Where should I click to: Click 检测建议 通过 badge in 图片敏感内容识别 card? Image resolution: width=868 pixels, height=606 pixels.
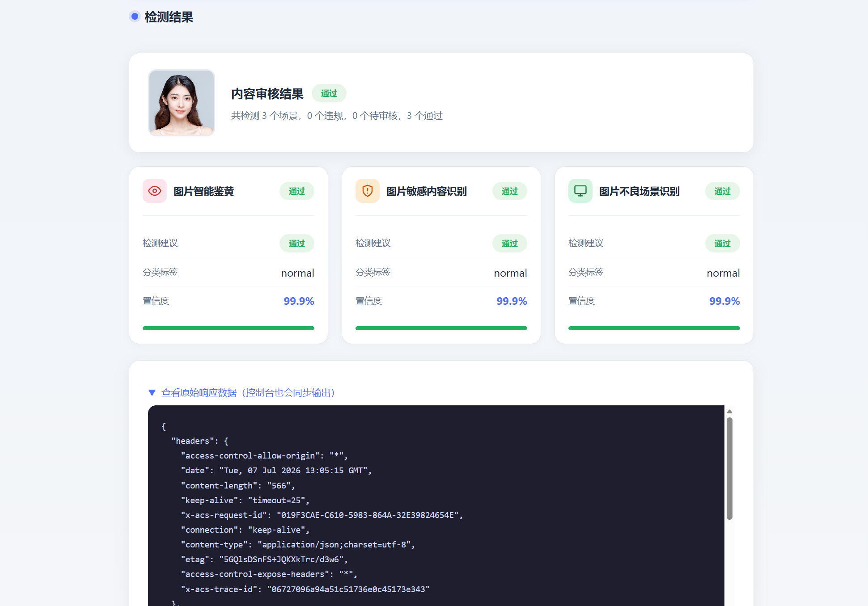pos(510,244)
